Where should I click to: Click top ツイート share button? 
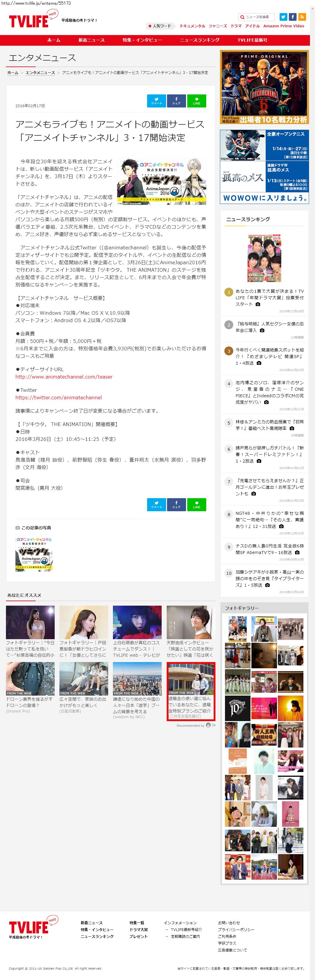(x=157, y=101)
